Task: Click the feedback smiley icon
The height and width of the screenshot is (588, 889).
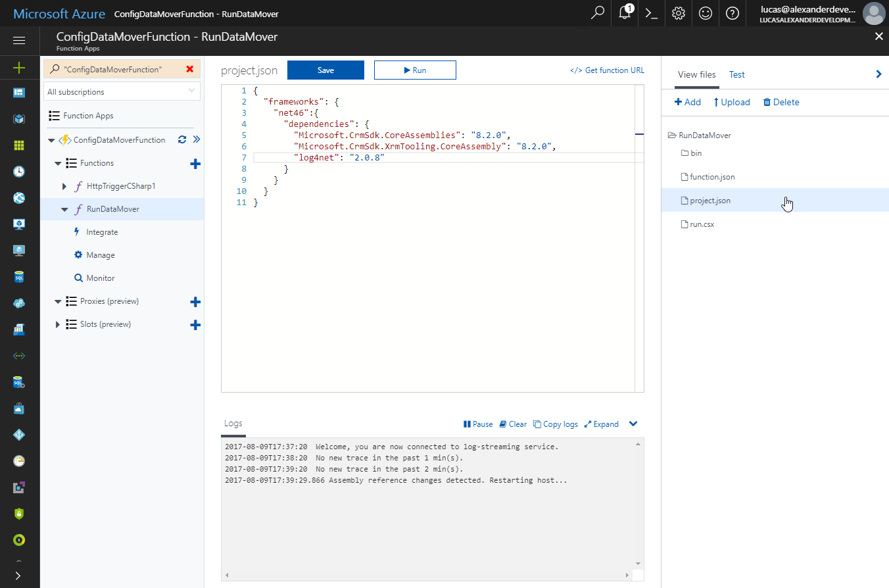Action: tap(706, 13)
